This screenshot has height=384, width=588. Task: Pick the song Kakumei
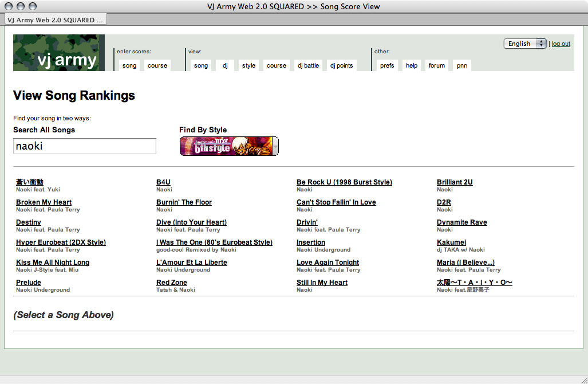451,242
